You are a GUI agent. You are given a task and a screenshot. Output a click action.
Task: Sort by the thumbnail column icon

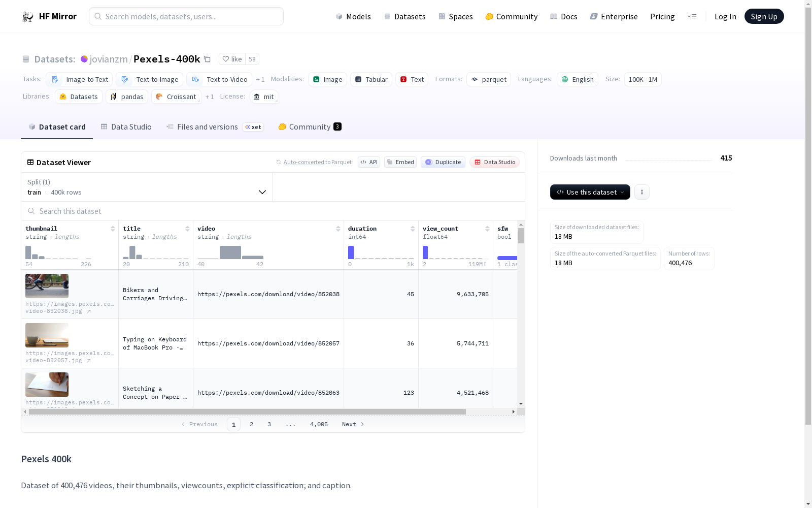pos(113,229)
